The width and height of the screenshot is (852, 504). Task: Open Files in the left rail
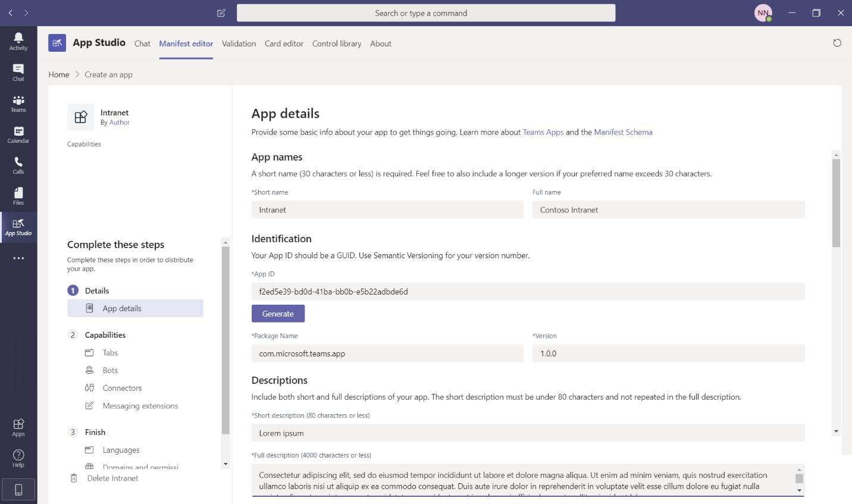18,196
